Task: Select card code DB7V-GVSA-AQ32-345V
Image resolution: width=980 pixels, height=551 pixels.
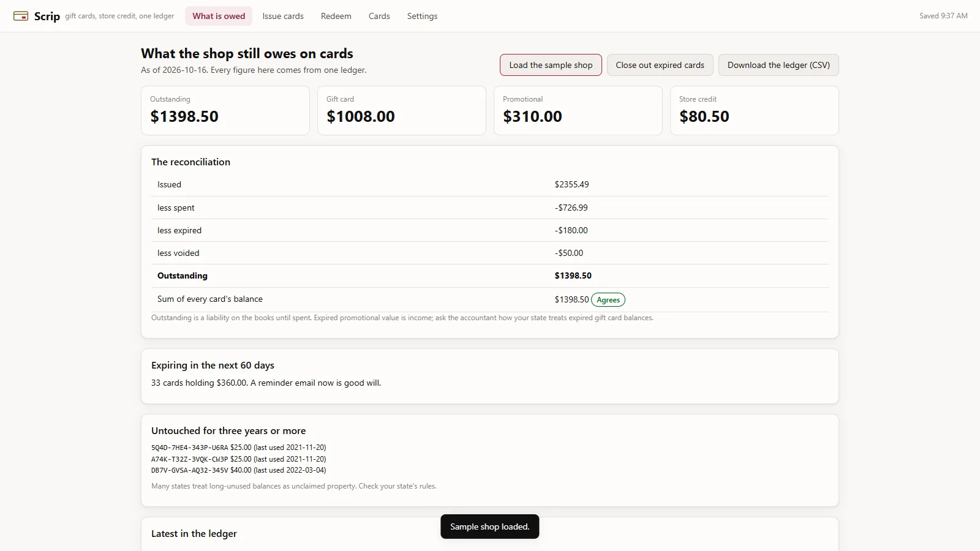Action: tap(189, 470)
